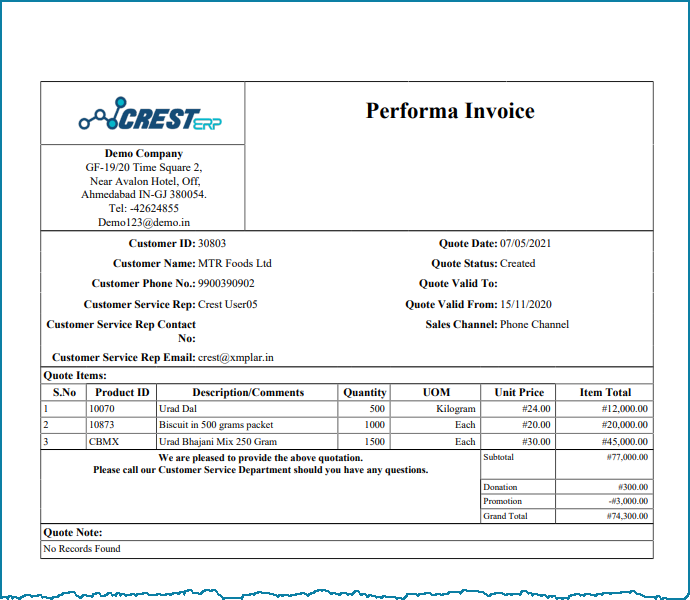Click the 'Please call our Customer Service' line
690x600 pixels.
tap(261, 470)
